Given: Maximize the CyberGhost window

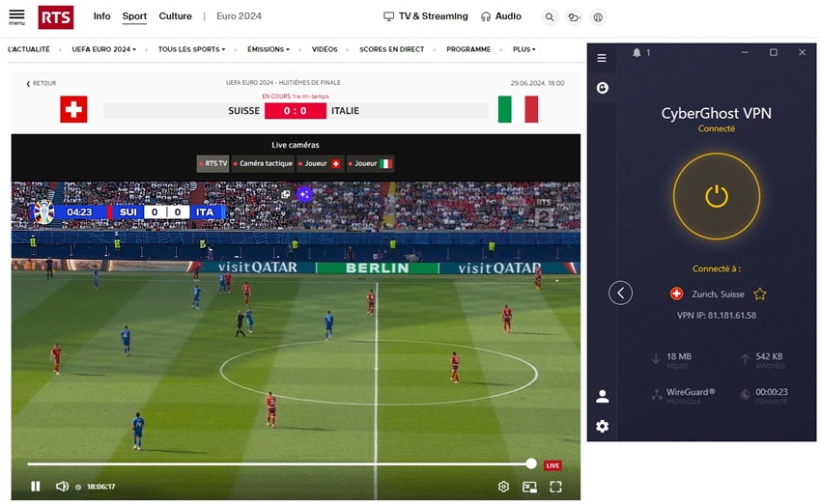Looking at the screenshot, I should tap(774, 52).
